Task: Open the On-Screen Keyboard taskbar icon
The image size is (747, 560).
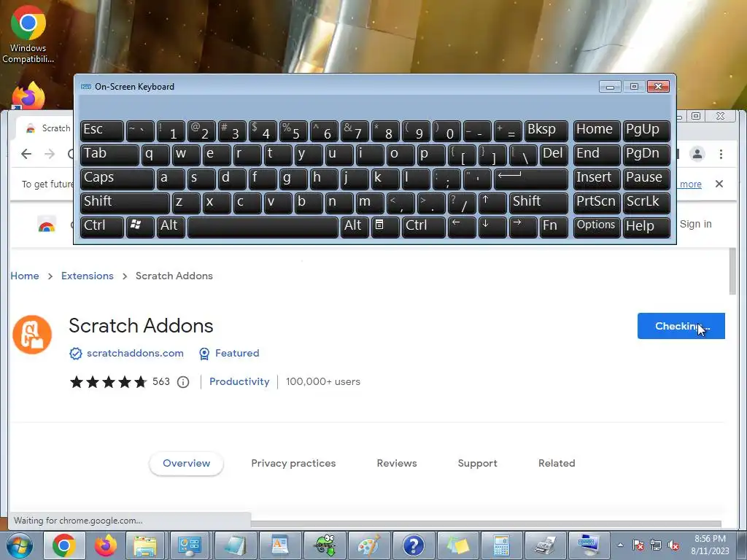Action: [x=589, y=545]
